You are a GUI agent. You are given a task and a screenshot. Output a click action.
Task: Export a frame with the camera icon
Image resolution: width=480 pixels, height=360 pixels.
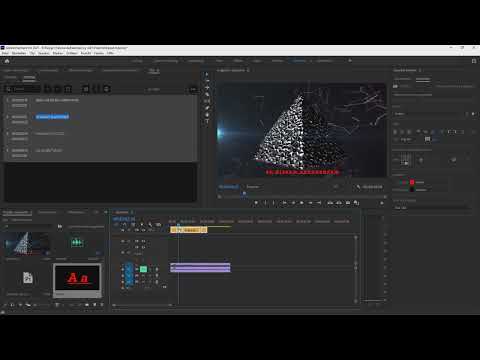click(348, 203)
